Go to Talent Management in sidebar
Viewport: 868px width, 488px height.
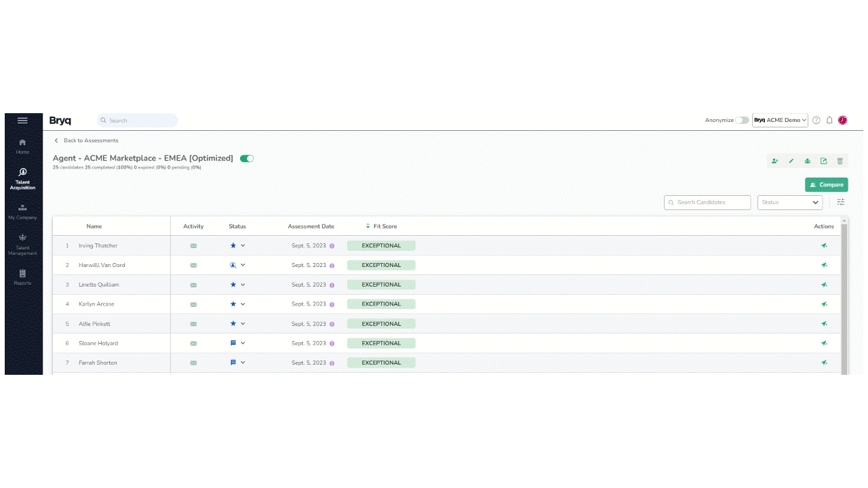pyautogui.click(x=23, y=245)
